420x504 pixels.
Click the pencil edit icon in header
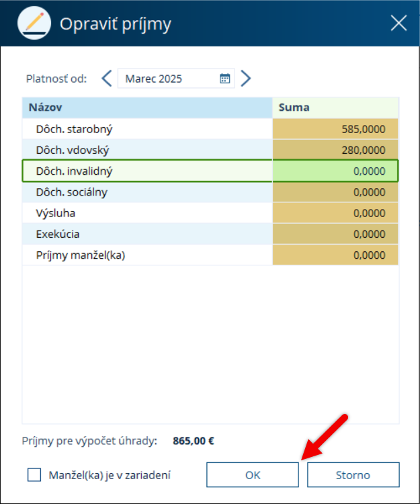(x=34, y=23)
